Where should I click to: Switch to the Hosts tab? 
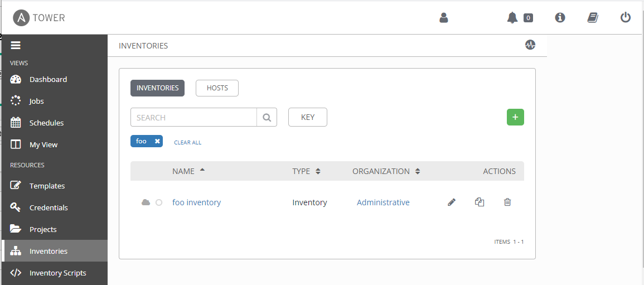tap(217, 88)
